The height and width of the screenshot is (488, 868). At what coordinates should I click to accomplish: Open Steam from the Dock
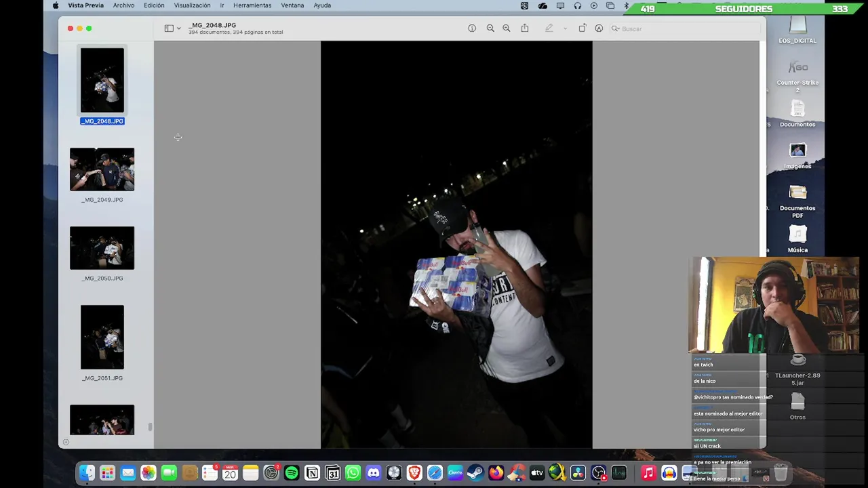(x=475, y=473)
